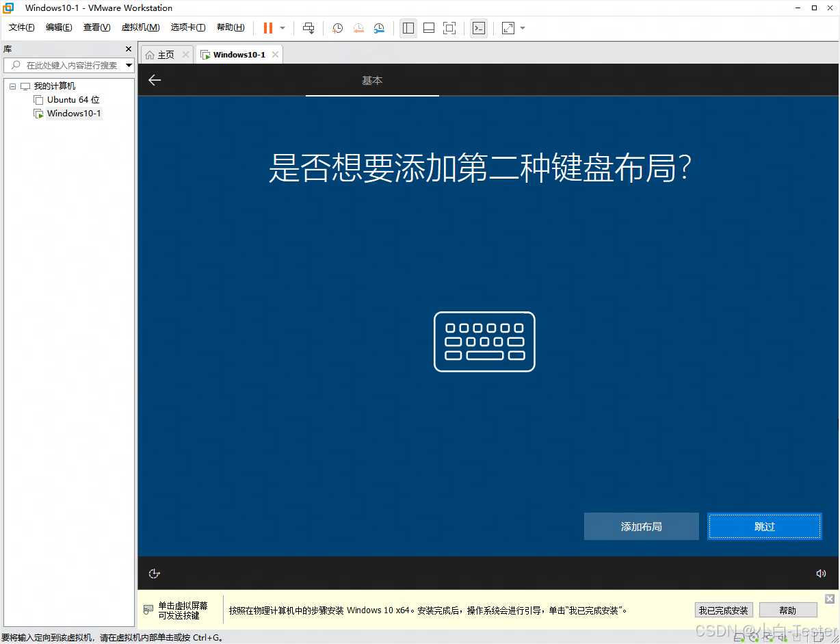Select Windows10-1 in the library tree
This screenshot has height=644, width=840.
pos(74,114)
